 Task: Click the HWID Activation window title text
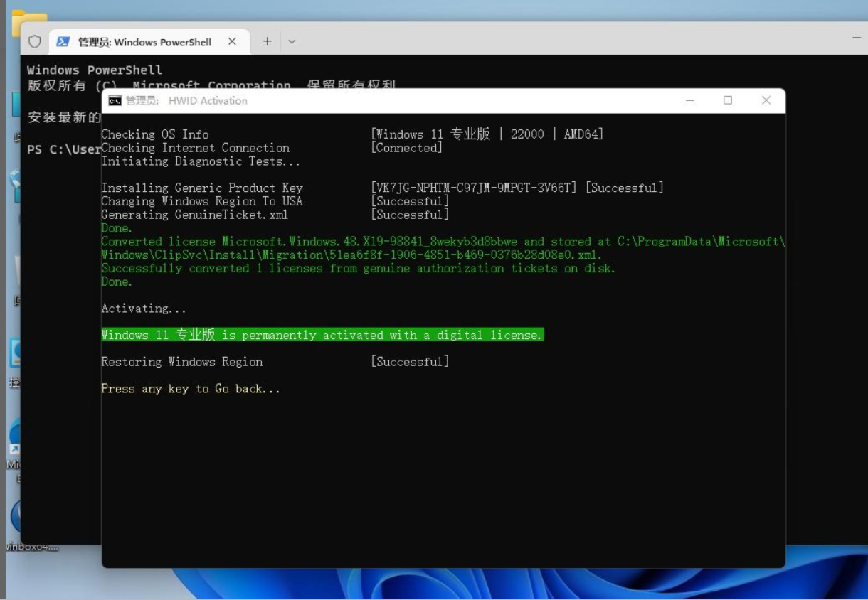click(x=207, y=101)
